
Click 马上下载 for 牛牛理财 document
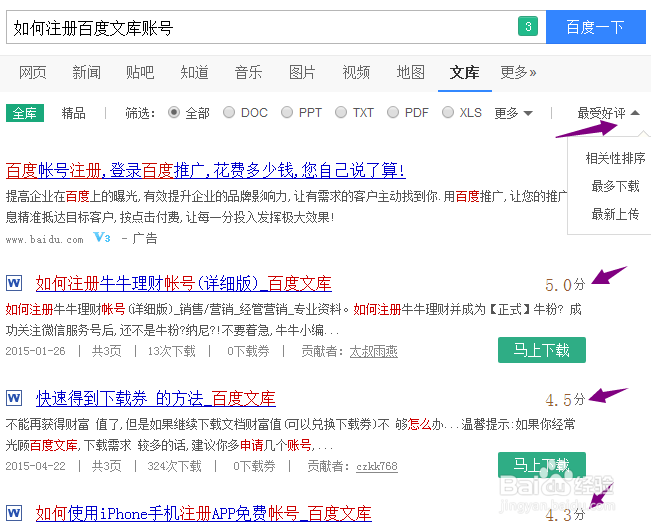542,350
